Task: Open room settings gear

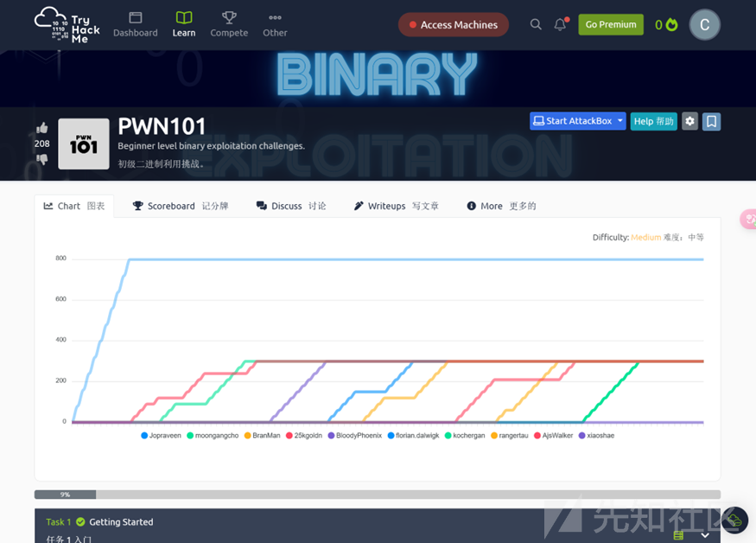Action: coord(690,121)
